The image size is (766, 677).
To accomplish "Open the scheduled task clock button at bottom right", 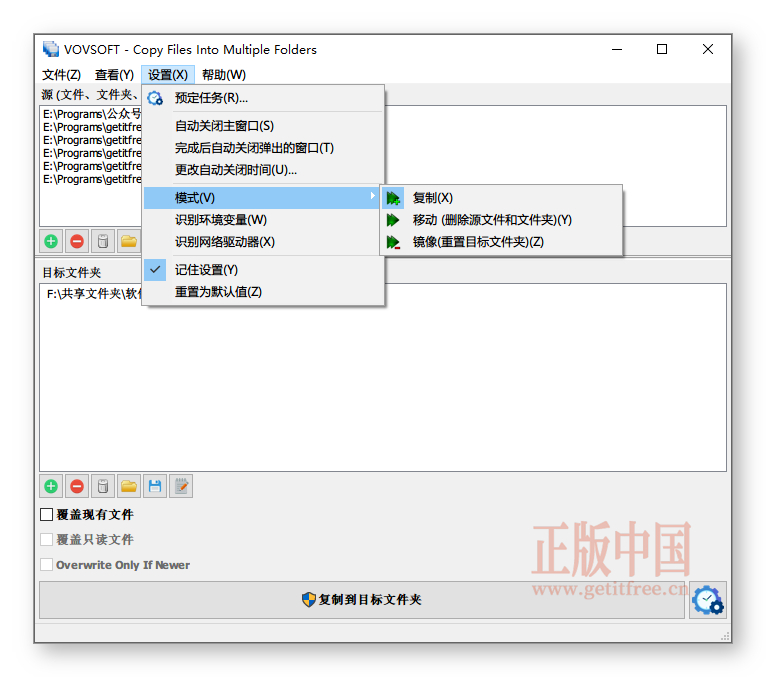I will click(708, 600).
